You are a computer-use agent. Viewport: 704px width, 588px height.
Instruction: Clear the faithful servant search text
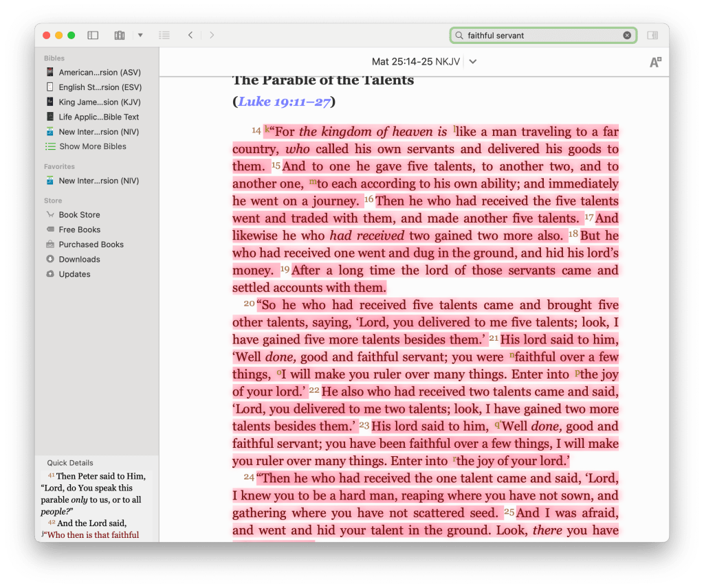[627, 35]
